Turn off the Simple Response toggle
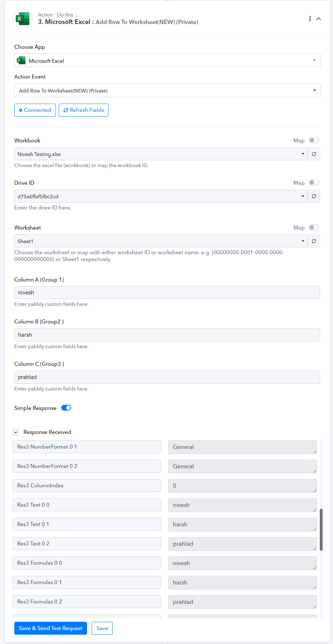The width and height of the screenshot is (333, 644). [66, 408]
